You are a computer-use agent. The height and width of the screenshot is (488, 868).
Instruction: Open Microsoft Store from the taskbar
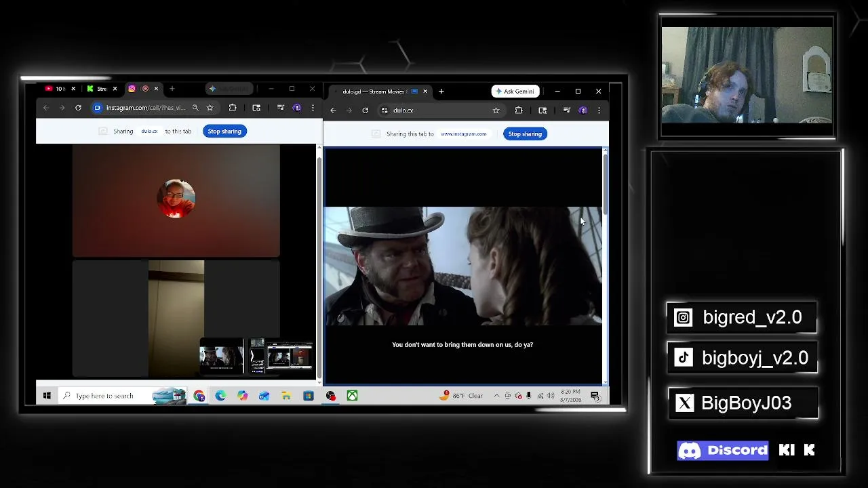309,396
